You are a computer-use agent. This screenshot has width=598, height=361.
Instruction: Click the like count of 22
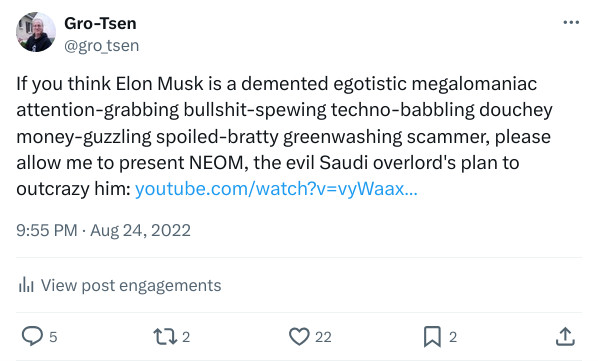coord(323,337)
